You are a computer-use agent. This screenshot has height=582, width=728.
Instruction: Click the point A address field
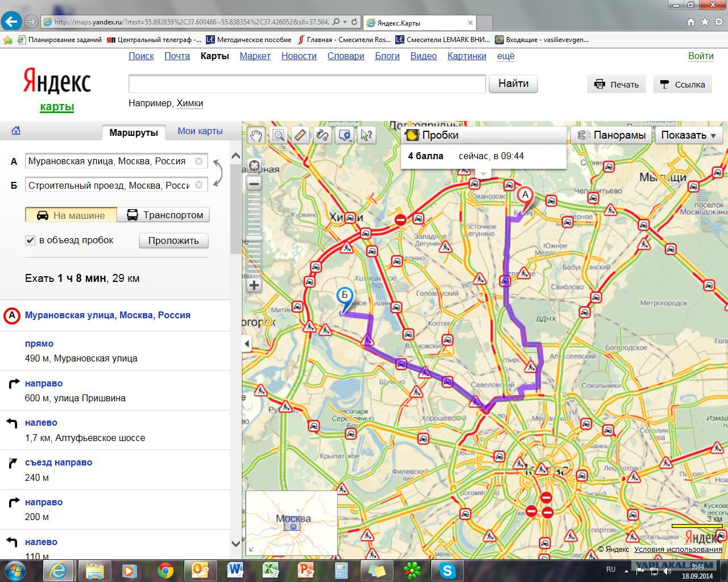coord(117,161)
